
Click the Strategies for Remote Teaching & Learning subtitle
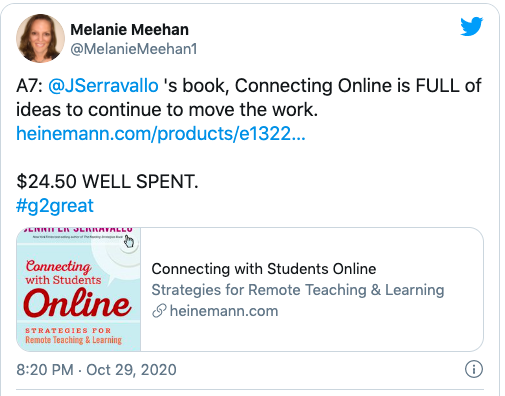(298, 290)
